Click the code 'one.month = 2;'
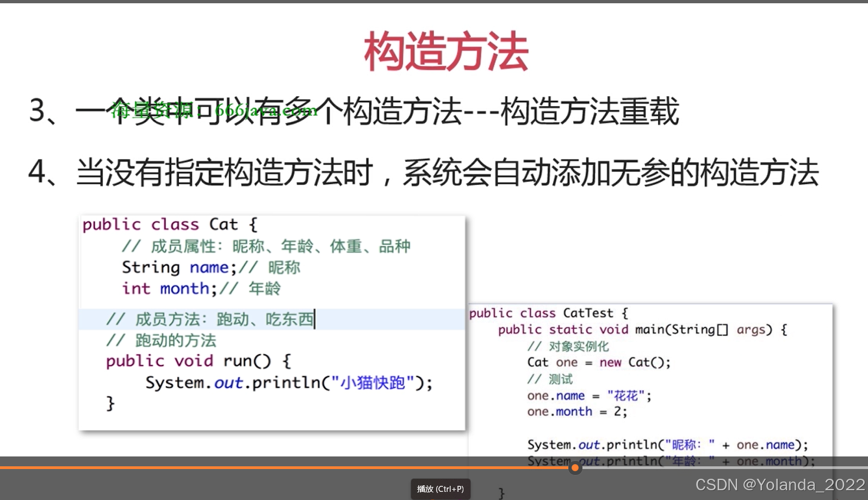The height and width of the screenshot is (500, 868). click(x=577, y=411)
